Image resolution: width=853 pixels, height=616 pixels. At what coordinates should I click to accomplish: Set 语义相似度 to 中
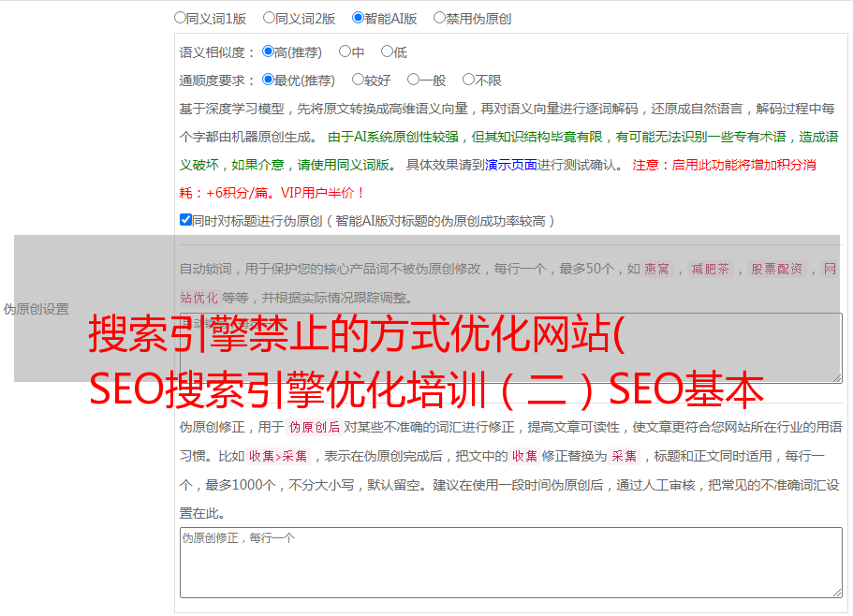(x=345, y=52)
